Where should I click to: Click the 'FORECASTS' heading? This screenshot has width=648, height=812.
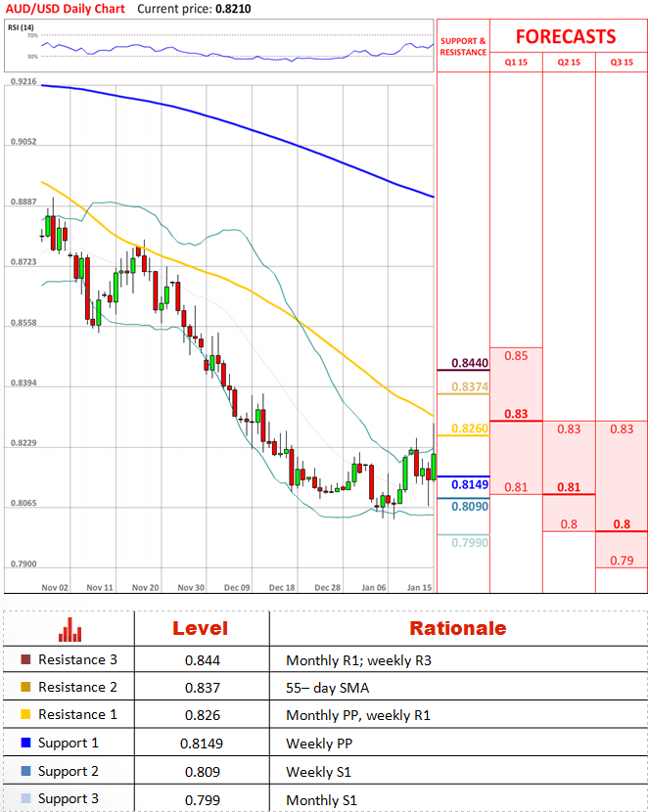(x=566, y=36)
